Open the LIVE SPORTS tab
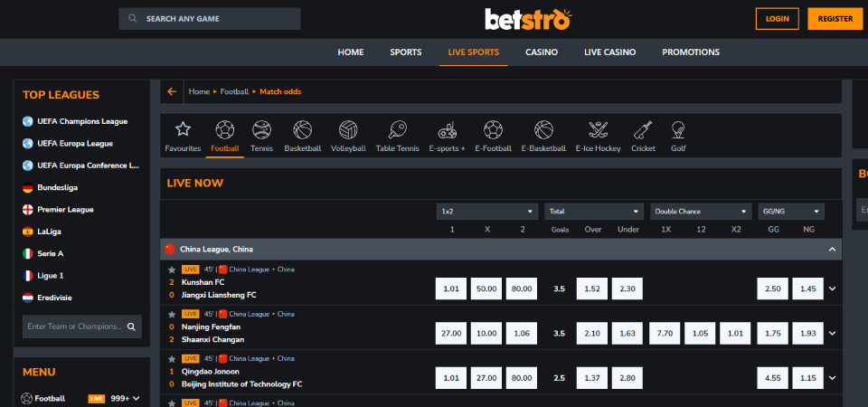Image resolution: width=868 pixels, height=407 pixels. (473, 52)
